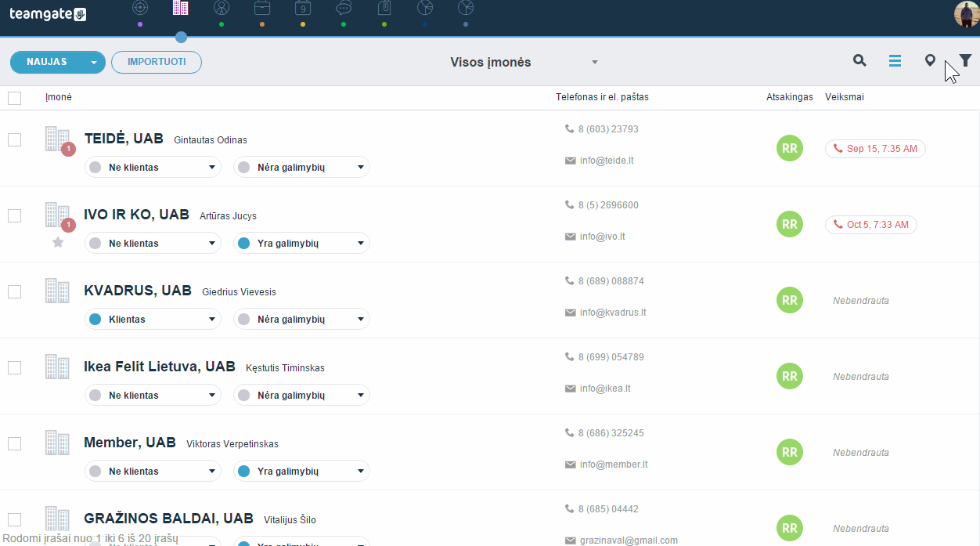Switch to list view icon
The width and height of the screenshot is (980, 546).
point(895,60)
